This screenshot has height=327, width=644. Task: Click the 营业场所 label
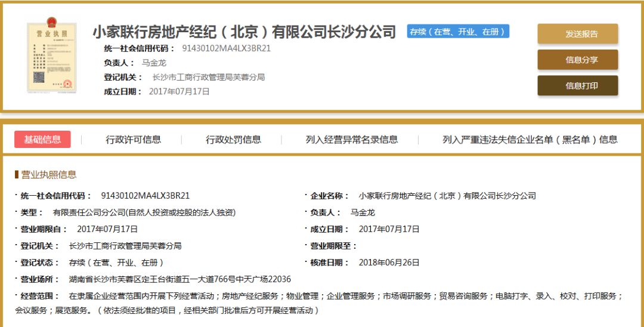[x=40, y=279]
